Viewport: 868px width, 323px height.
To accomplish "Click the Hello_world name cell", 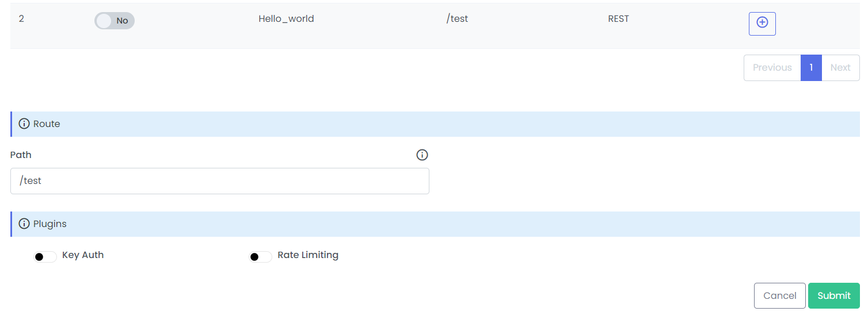I will (286, 18).
